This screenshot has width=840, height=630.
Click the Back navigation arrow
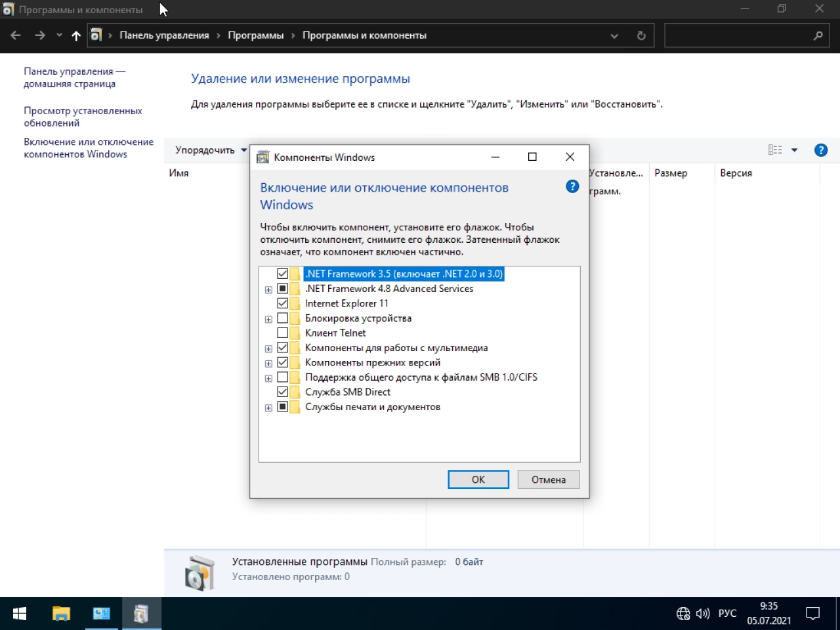click(x=16, y=35)
